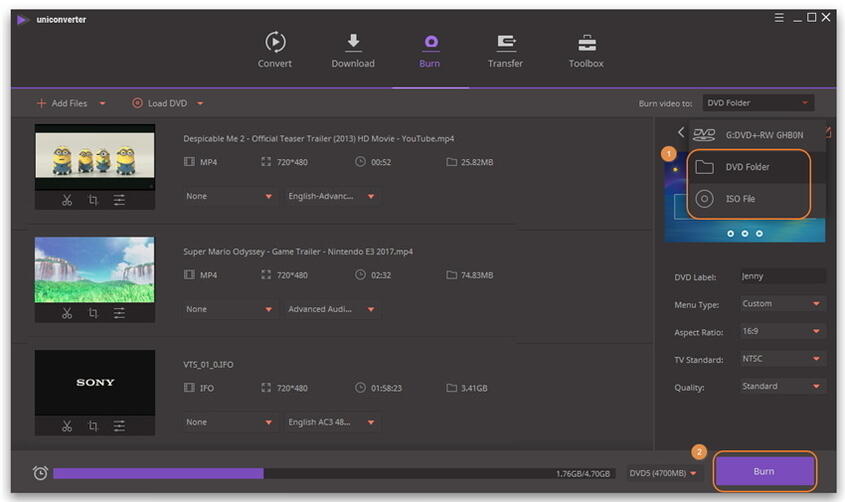845x502 pixels.
Task: Open the DVD5 (4700MB) disc type dropdown
Action: 663,473
